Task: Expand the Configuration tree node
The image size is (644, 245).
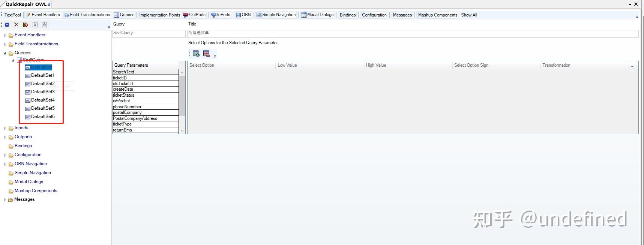Action: 5,155
